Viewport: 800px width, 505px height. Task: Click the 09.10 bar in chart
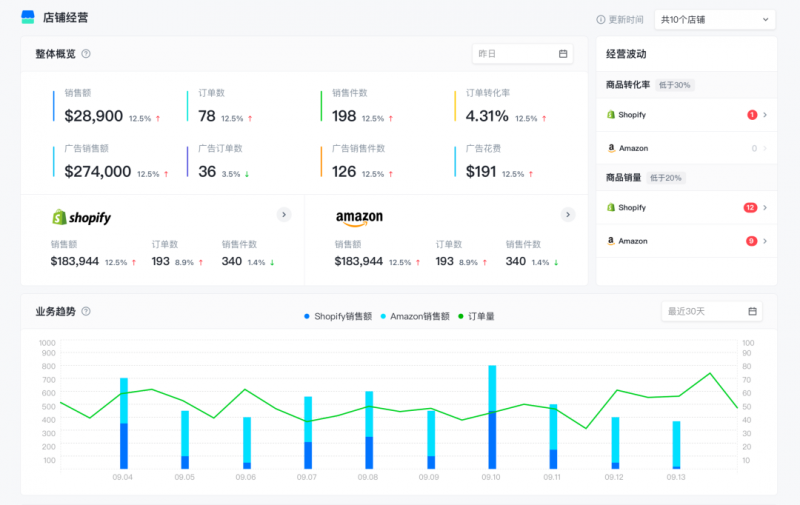492,417
